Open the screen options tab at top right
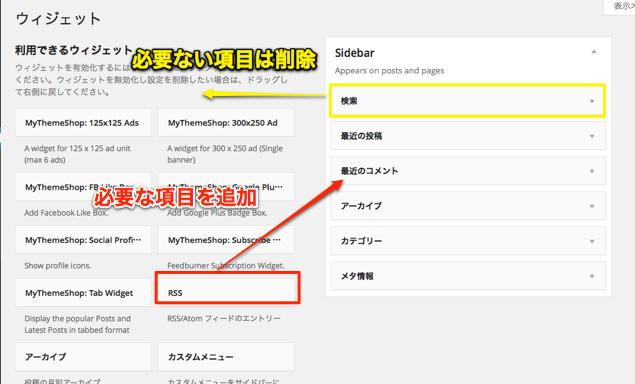The height and width of the screenshot is (384, 635). (x=620, y=6)
